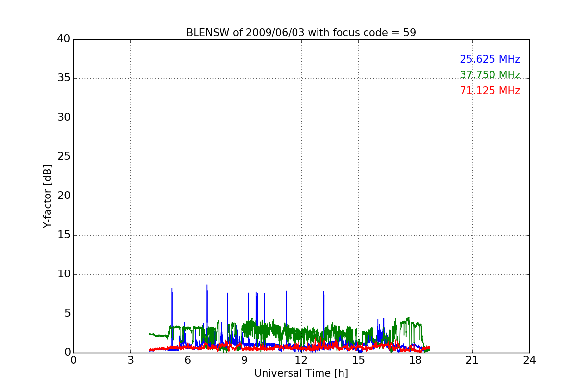Select the '71.125 MHz' red legend label
The height and width of the screenshot is (392, 588).
click(x=490, y=91)
